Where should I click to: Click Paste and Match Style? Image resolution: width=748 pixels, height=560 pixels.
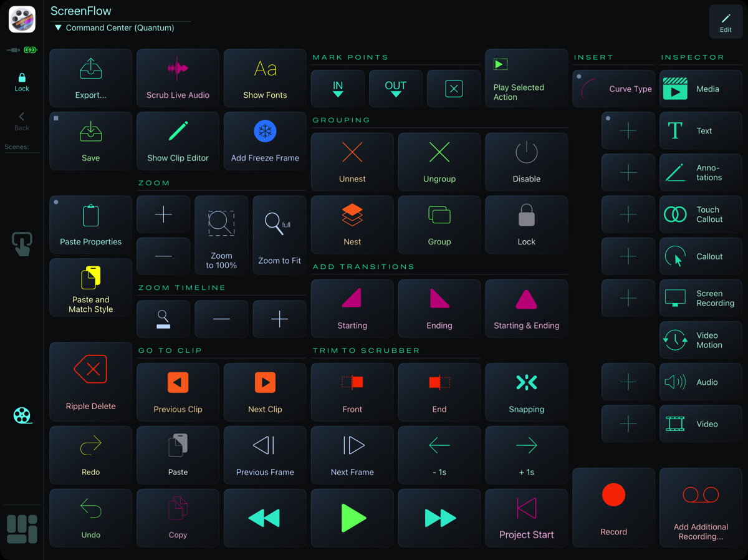(90, 288)
